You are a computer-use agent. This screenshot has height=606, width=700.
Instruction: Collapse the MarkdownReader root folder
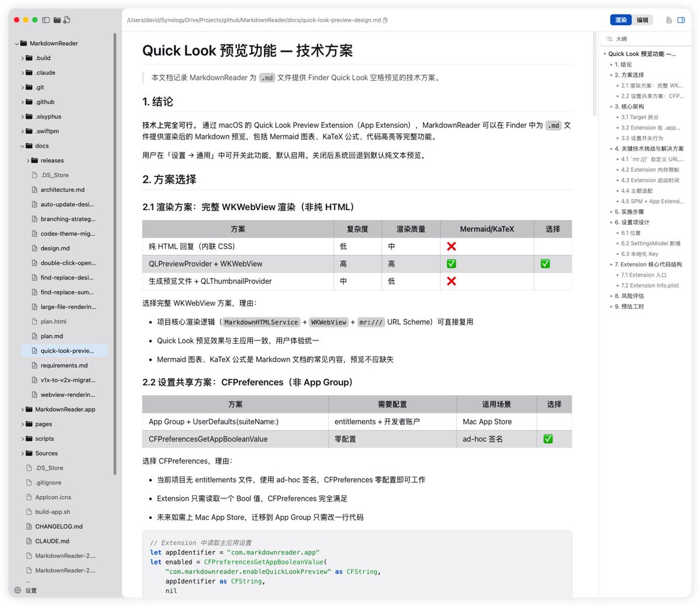16,44
